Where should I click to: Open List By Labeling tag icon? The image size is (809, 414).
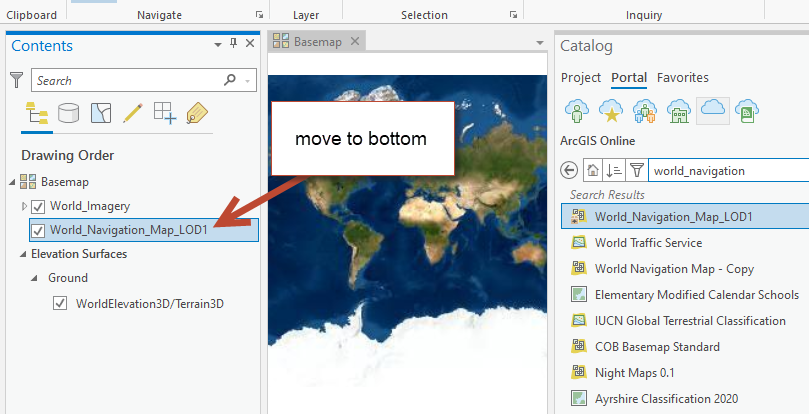click(196, 113)
